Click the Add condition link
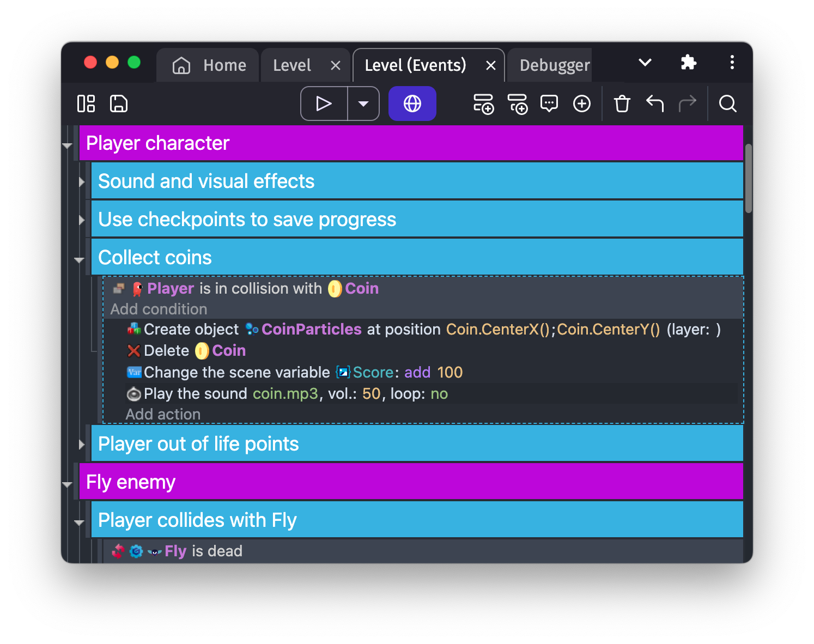 pos(159,309)
